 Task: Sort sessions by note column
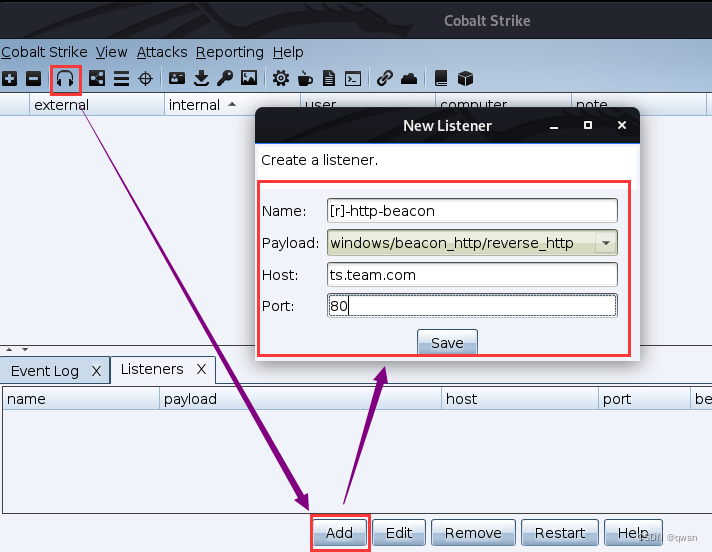click(638, 102)
